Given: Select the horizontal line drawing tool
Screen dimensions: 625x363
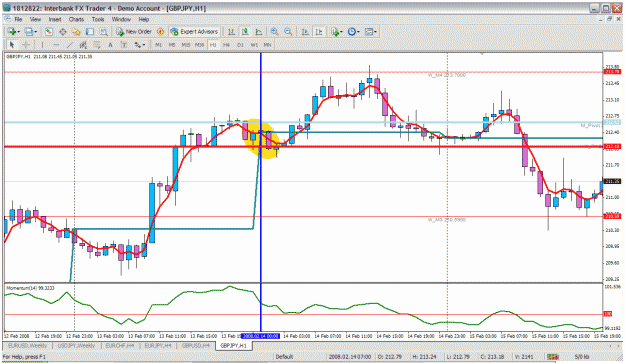Looking at the screenshot, I should point(56,45).
